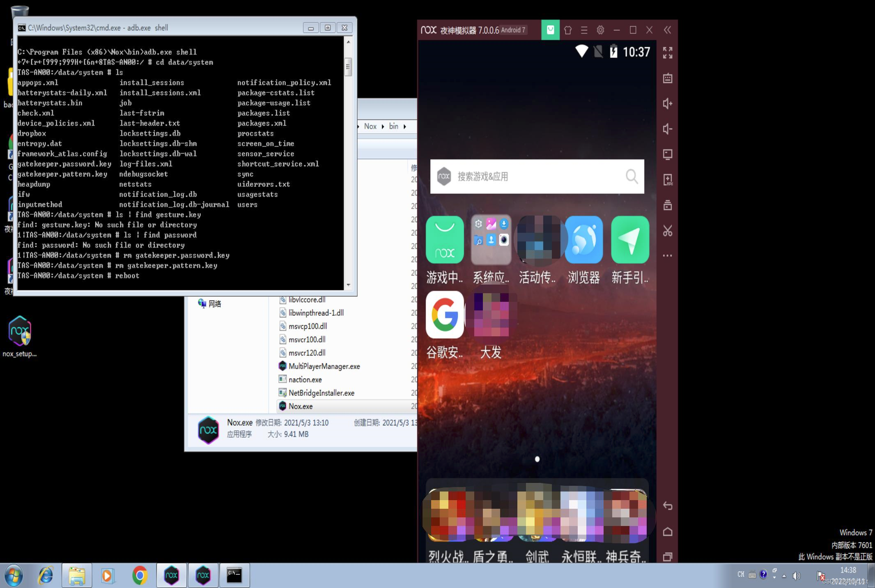Screen dimensions: 875x588
Task: Click Nox breadcrumb in Explorer address bar
Action: pyautogui.click(x=370, y=126)
